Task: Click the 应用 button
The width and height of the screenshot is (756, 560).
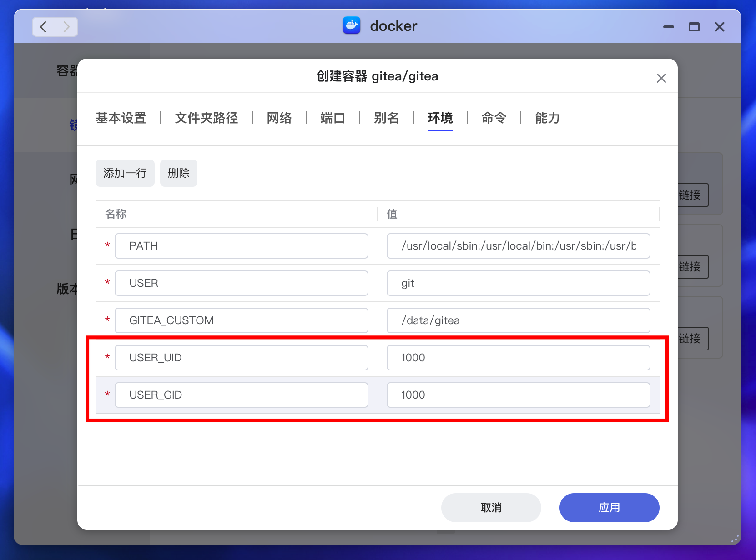Action: point(610,508)
